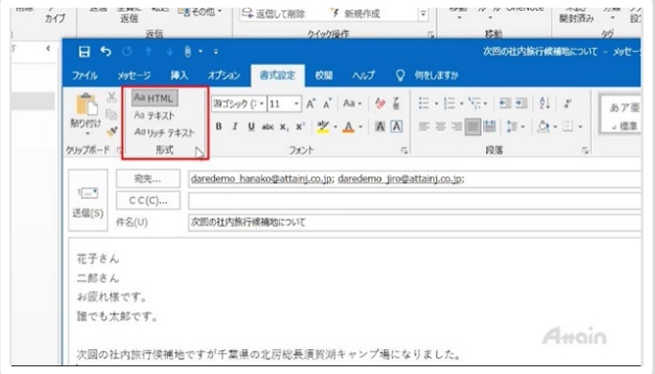Open the font name dropdown
Viewport: 655px width, 374px height.
click(x=261, y=104)
